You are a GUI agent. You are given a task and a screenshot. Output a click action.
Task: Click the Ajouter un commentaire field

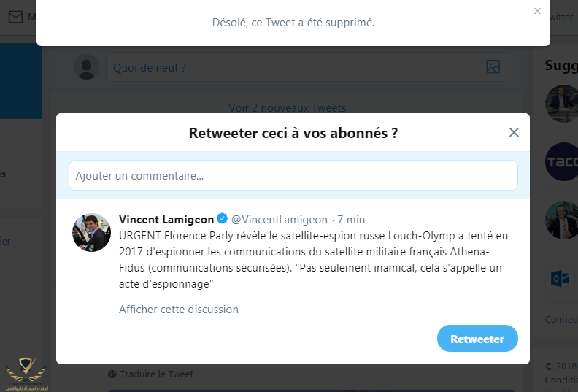293,175
